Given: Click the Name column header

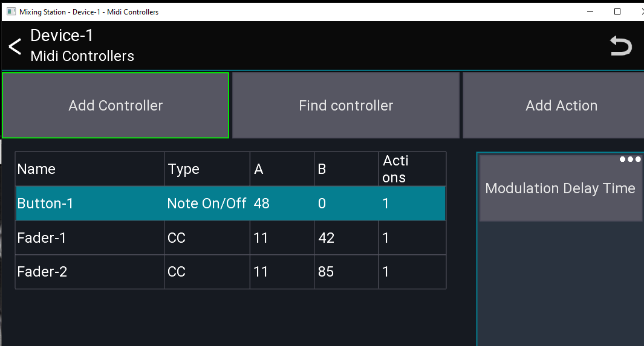Looking at the screenshot, I should point(36,169).
